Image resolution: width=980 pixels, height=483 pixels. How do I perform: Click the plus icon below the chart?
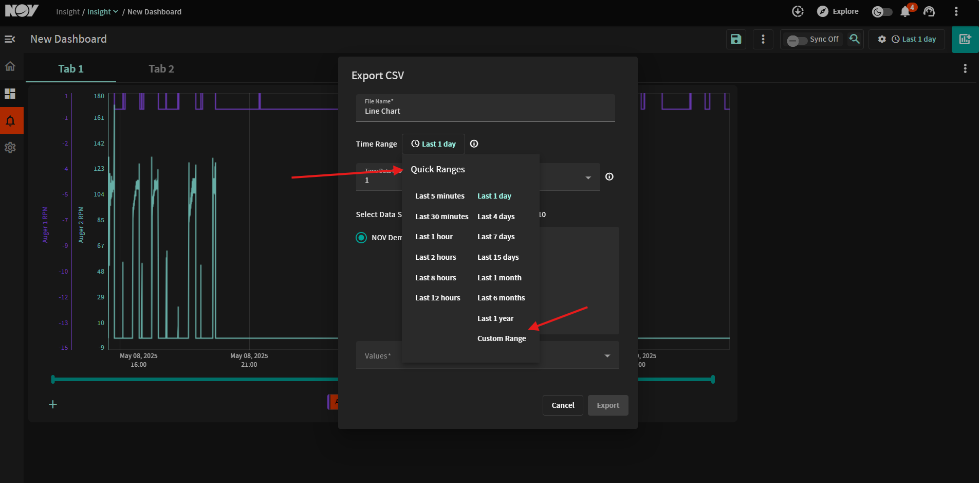tap(53, 404)
